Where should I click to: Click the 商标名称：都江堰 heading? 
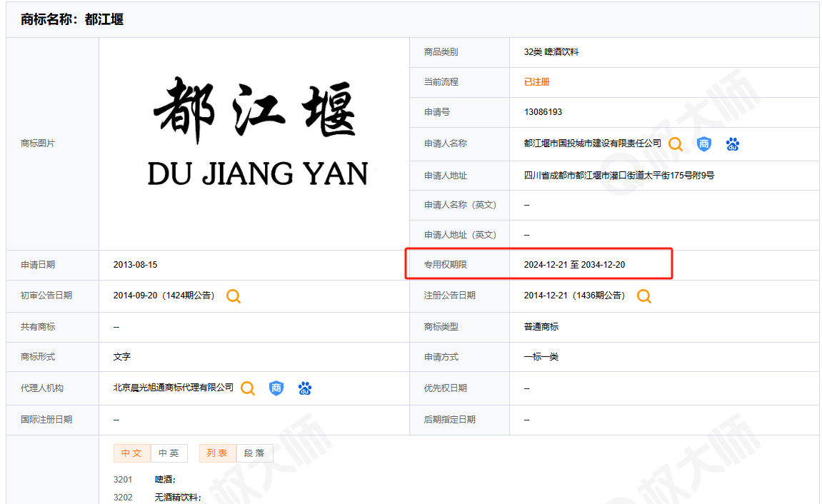[x=72, y=19]
